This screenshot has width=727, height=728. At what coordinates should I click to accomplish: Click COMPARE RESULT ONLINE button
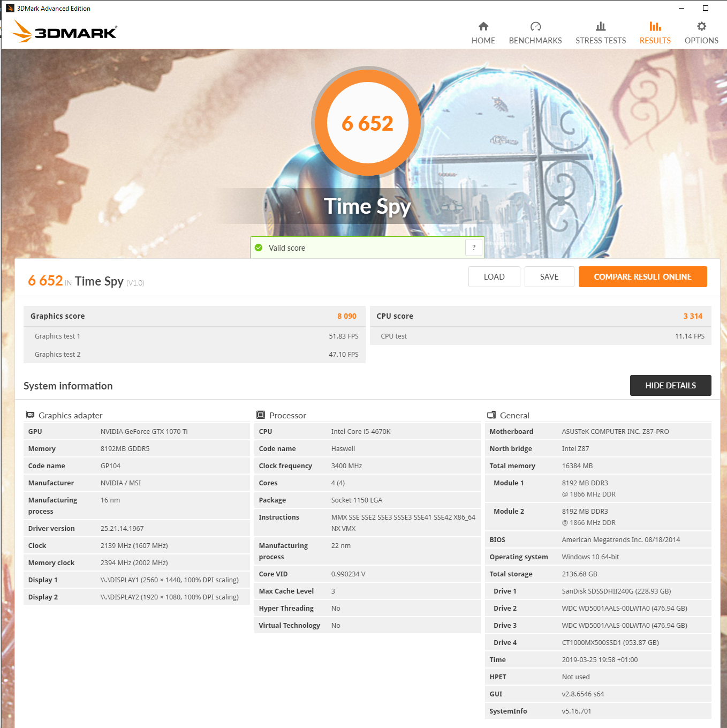pyautogui.click(x=643, y=276)
